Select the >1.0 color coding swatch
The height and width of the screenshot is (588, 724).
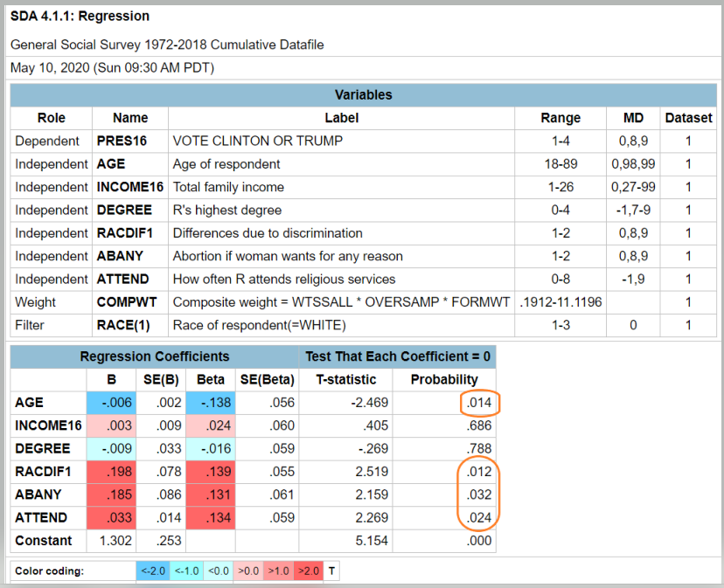[278, 571]
